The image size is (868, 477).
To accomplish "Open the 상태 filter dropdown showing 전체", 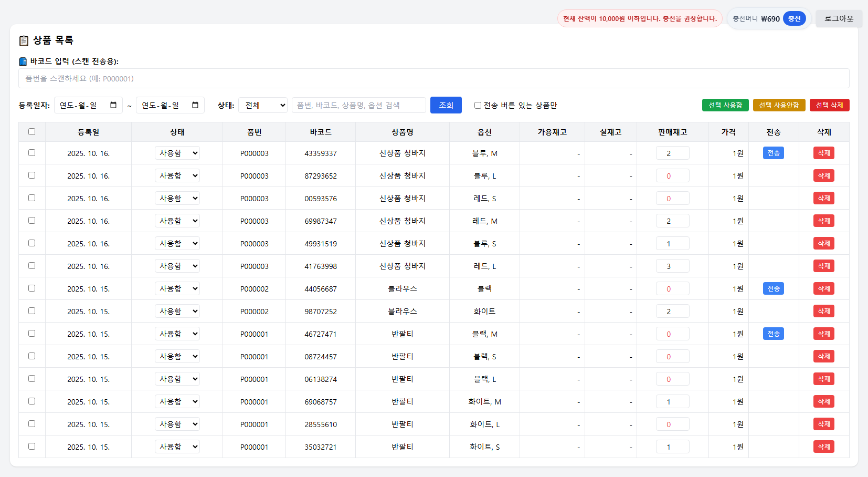I will (x=262, y=105).
